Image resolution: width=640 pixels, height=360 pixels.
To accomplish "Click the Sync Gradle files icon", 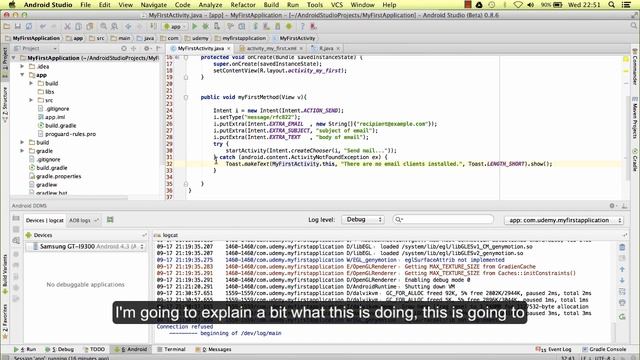I will (x=255, y=27).
